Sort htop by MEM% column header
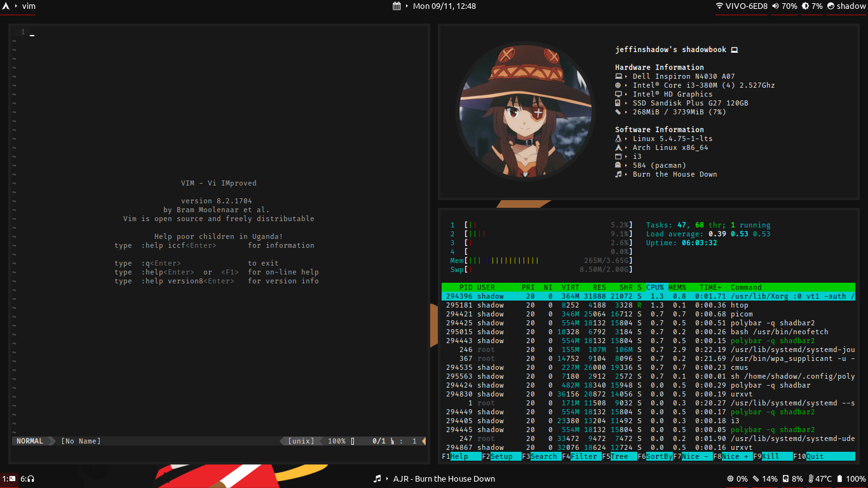Image resolution: width=868 pixels, height=488 pixels. point(677,287)
